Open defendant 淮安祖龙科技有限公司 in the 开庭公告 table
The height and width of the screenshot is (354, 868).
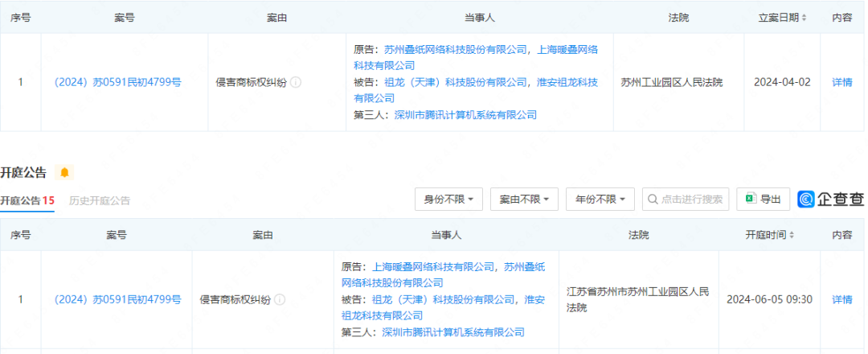444,307
